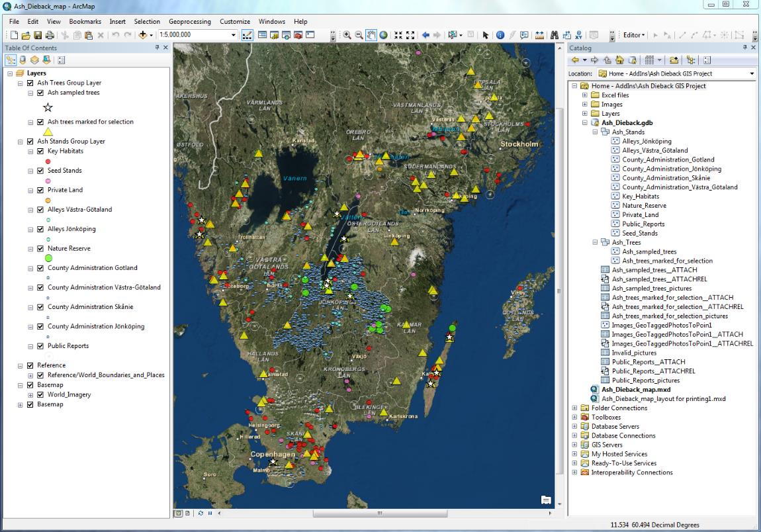Select the Zoom In magnifier tool
This screenshot has width=761, height=532.
pos(347,35)
